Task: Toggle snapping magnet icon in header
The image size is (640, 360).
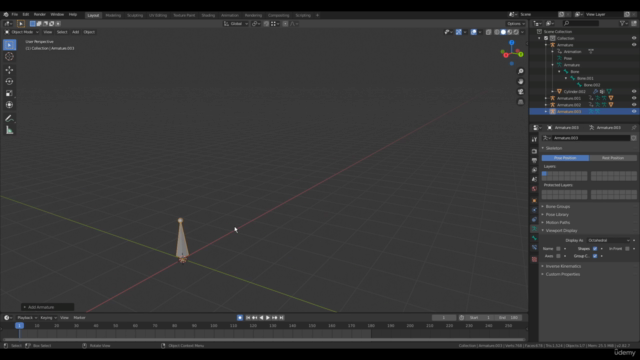Action: pyautogui.click(x=266, y=24)
